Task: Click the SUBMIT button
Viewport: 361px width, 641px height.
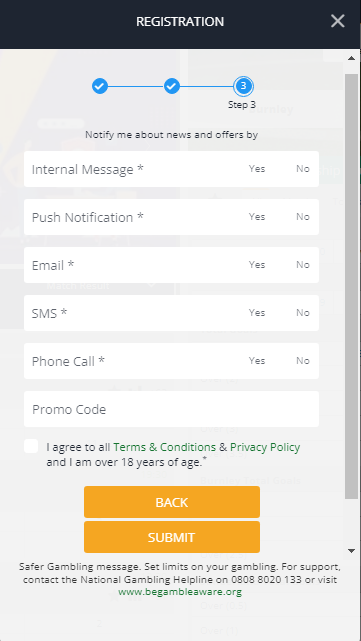Action: click(x=172, y=537)
